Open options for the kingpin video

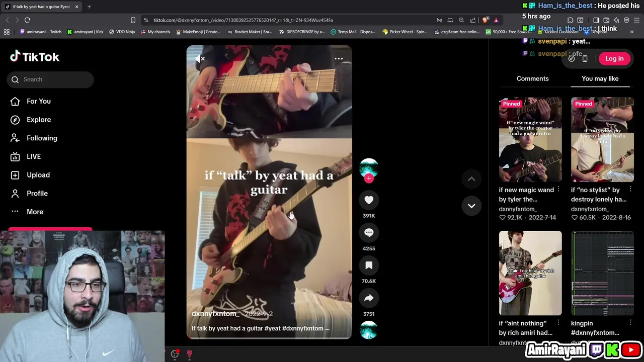[630, 323]
